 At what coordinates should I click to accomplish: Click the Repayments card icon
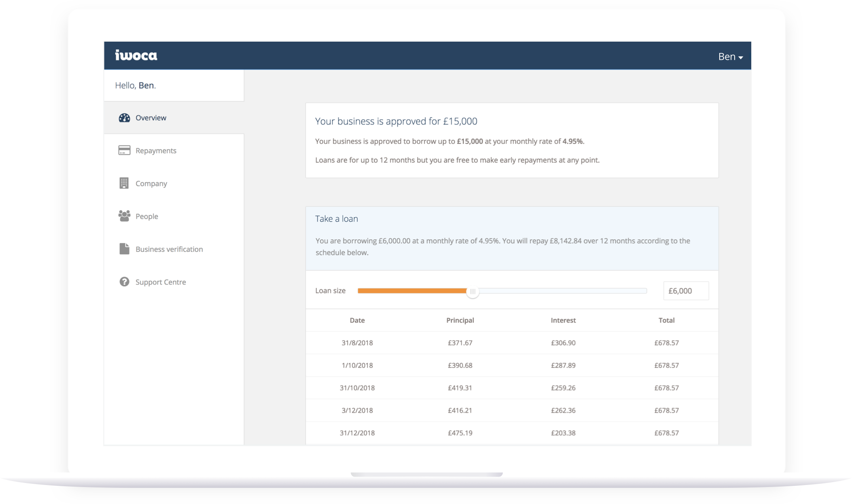click(124, 150)
